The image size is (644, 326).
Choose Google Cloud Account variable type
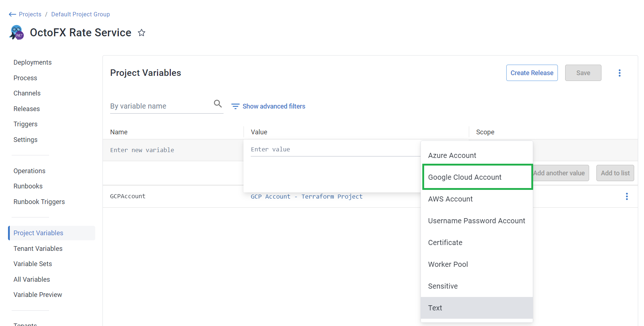pos(476,177)
